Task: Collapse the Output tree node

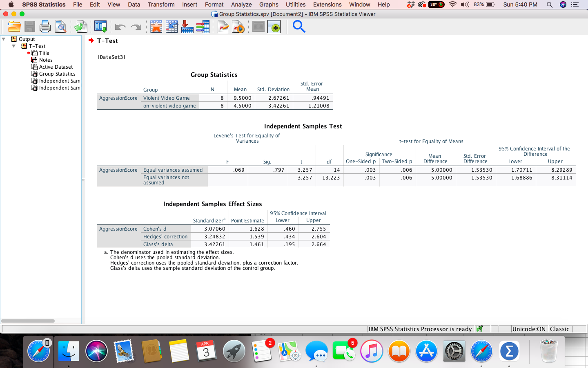Action: click(4, 39)
